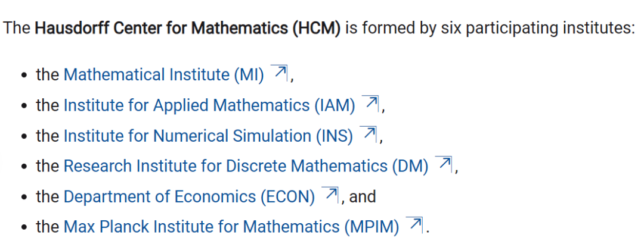Click bullet point before Max Planck entry
Viewport: 644px width, 244px height.
[x=23, y=228]
